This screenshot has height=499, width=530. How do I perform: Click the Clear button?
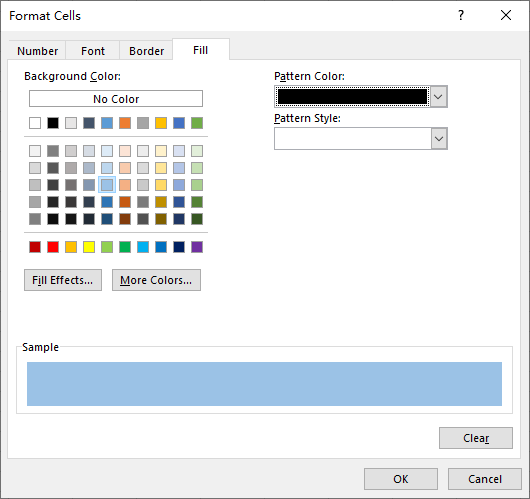coord(476,438)
